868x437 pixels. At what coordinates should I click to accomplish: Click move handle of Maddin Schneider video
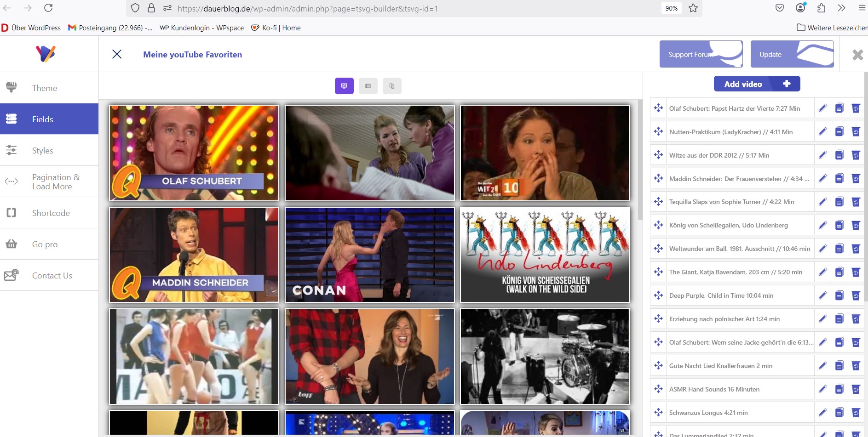click(658, 178)
